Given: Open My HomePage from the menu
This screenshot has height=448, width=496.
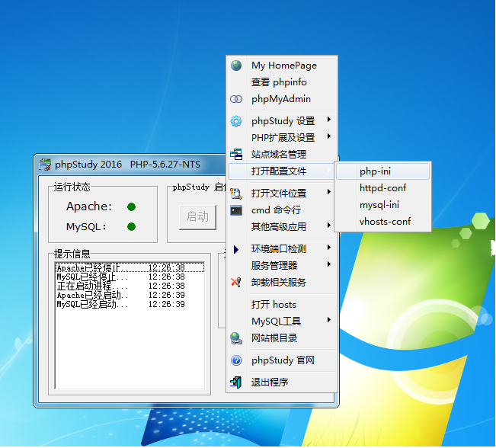Looking at the screenshot, I should 282,66.
